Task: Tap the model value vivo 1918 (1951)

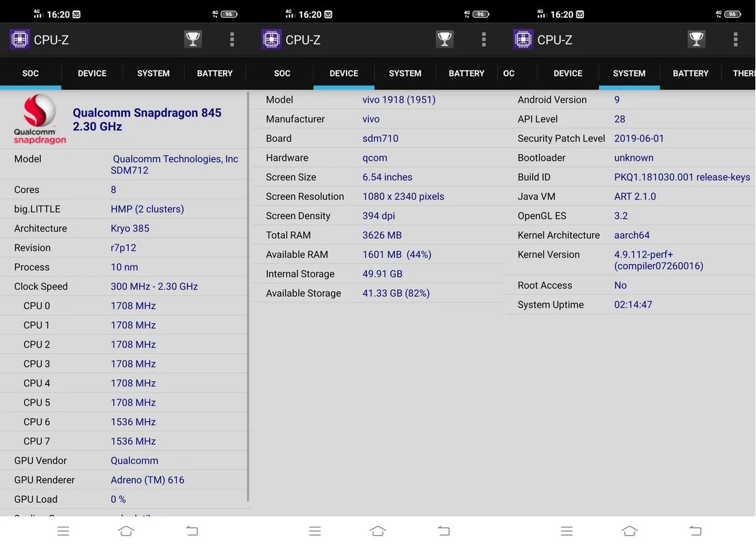Action: pos(398,100)
